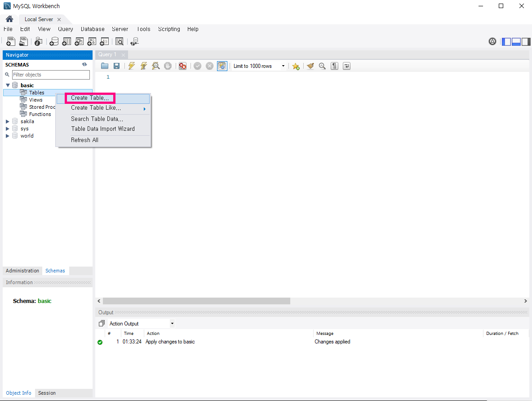
Task: Toggle the right sidebar panel visibility
Action: click(x=526, y=42)
